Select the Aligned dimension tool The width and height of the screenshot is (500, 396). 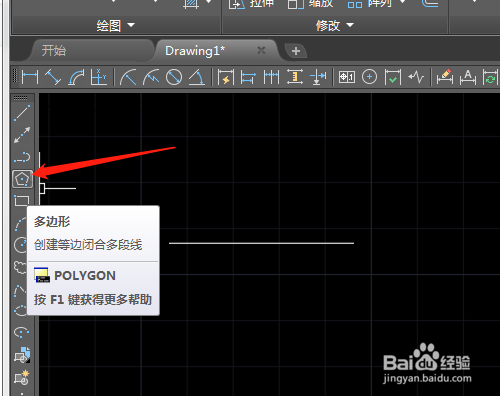pyautogui.click(x=53, y=77)
